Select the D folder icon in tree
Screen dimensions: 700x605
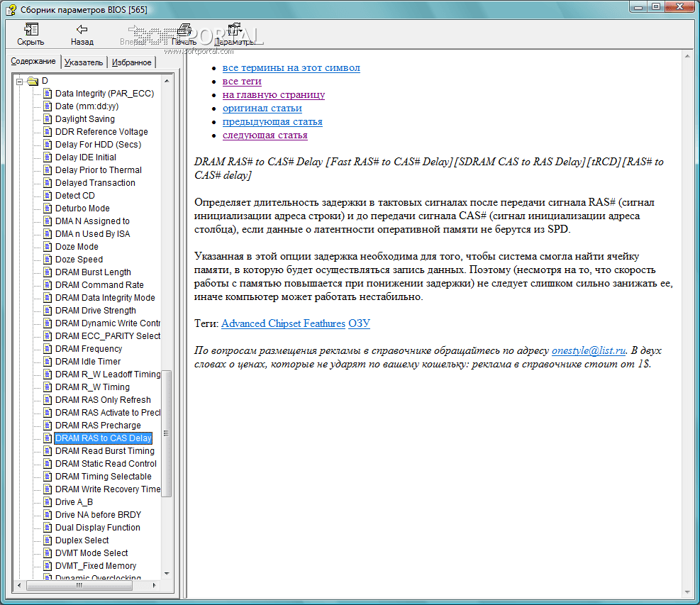coord(33,81)
